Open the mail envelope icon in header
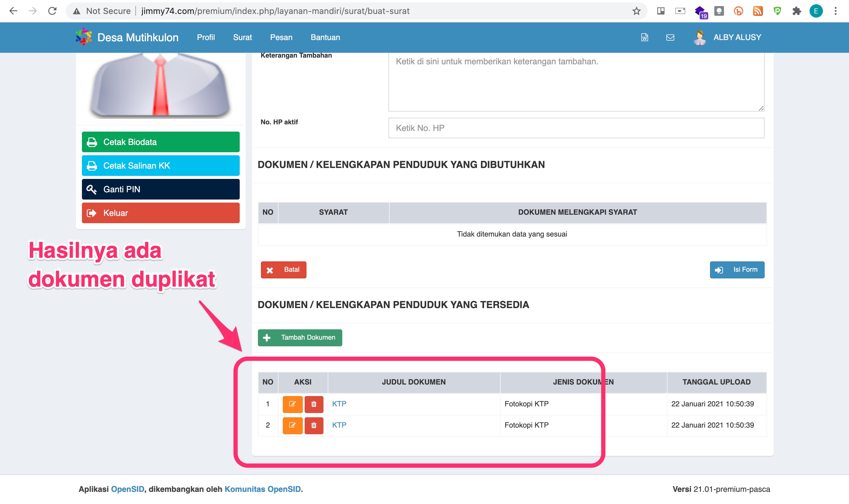Viewport: 849px width, 504px height. pos(670,37)
